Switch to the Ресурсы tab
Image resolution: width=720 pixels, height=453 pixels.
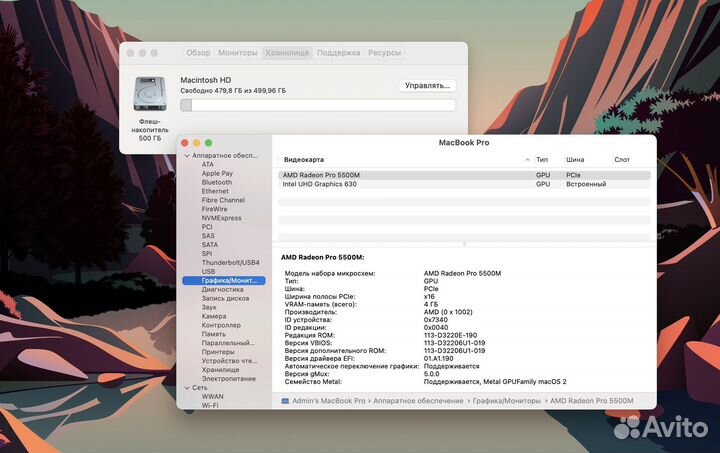click(384, 53)
